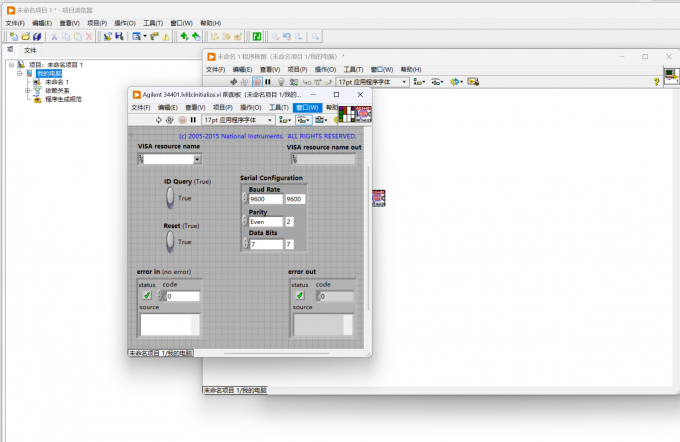
Task: Click Cut scissors icon in Project Explorer toolbar
Action: (54, 36)
